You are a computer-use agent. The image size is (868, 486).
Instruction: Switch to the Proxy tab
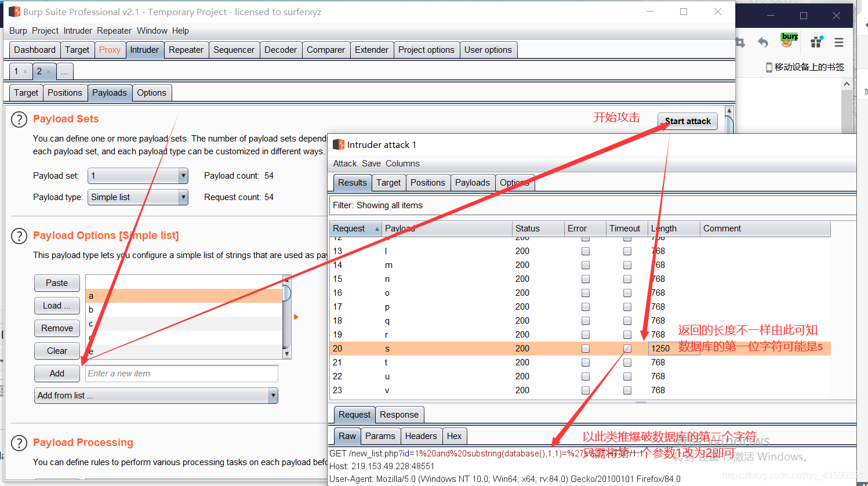coord(110,50)
